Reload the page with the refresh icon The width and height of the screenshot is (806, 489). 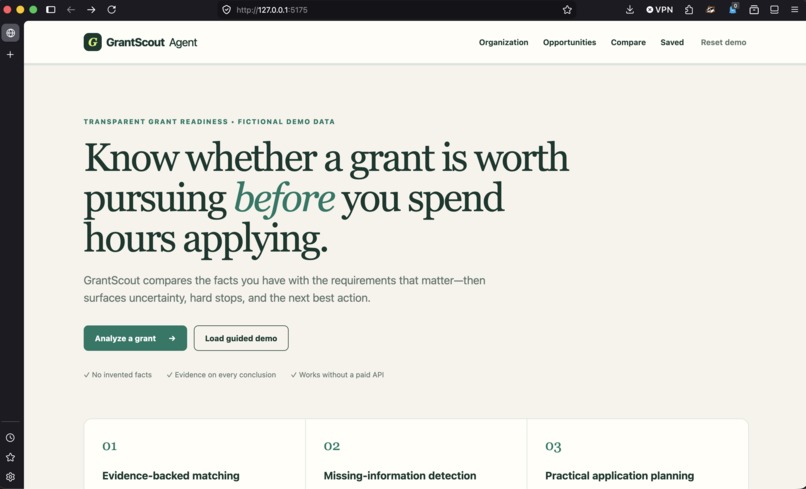tap(112, 10)
